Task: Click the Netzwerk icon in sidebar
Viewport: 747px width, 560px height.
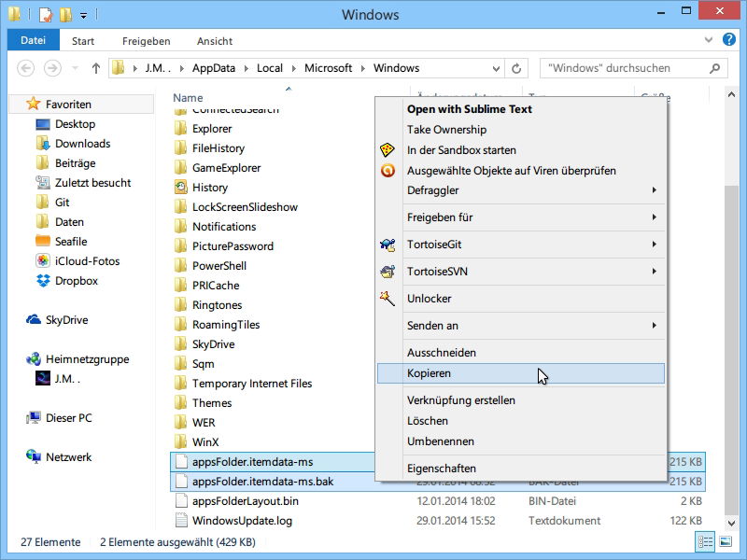Action: (34, 456)
